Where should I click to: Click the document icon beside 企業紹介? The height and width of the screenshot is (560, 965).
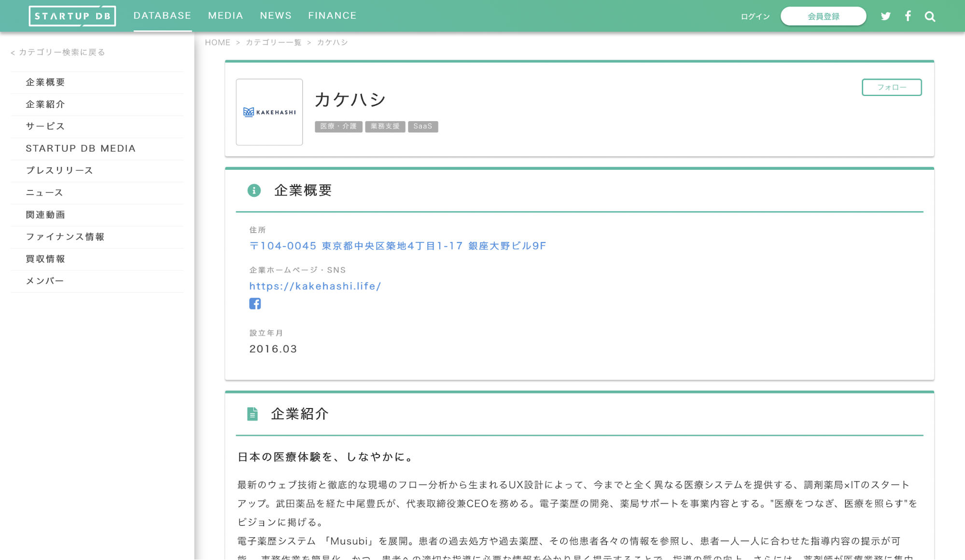click(x=252, y=413)
